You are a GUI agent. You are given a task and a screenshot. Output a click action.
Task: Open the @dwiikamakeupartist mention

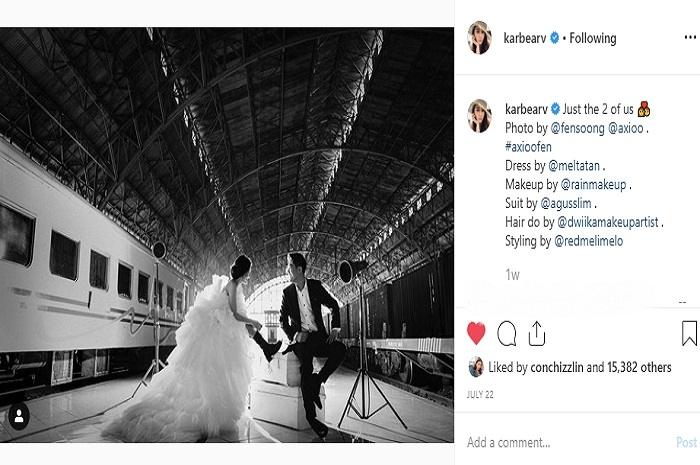click(x=608, y=222)
